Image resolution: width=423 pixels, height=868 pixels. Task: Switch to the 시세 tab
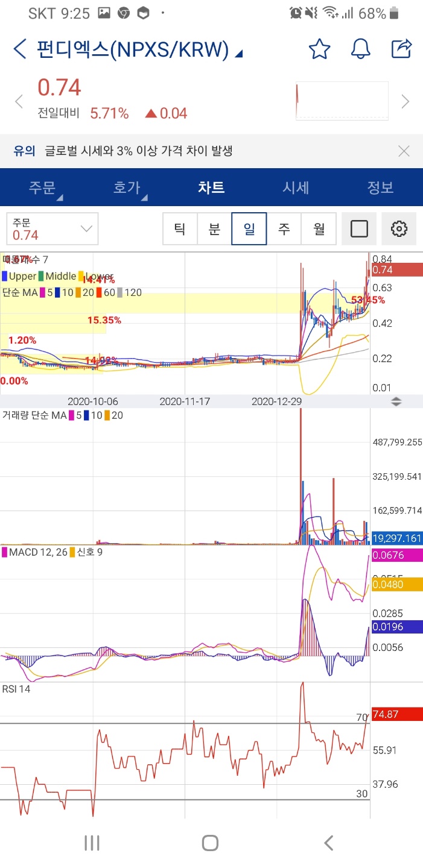[x=296, y=187]
